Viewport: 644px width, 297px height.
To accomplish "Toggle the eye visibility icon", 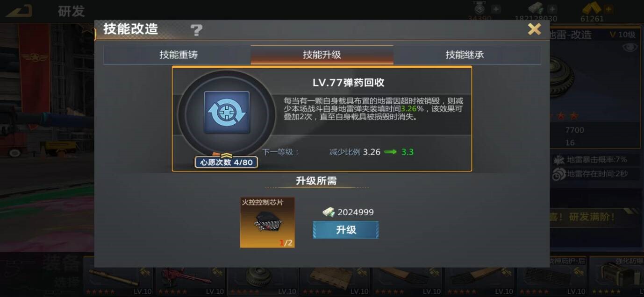I will (x=629, y=47).
